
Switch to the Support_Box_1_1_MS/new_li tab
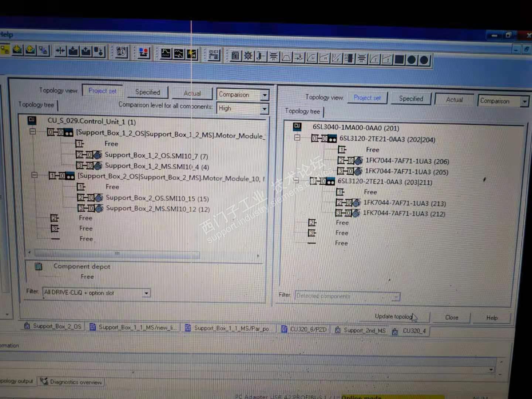(133, 327)
